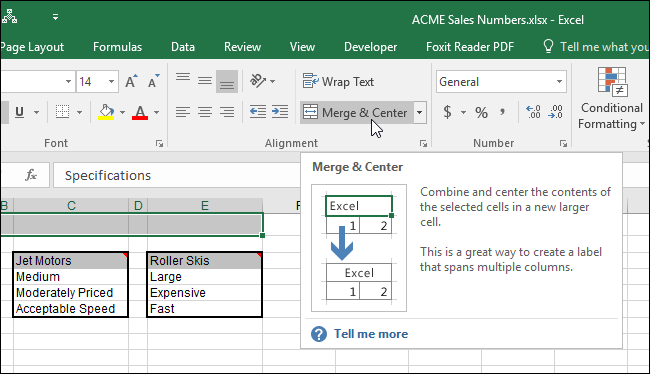
Task: Click the Orientation text rotation icon
Action: [x=258, y=81]
